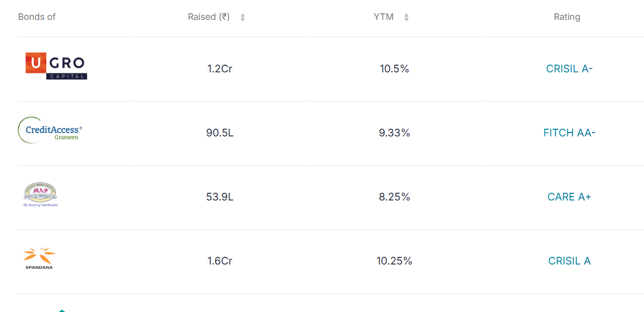Sort by YTM column arrows
Image resolution: width=644 pixels, height=312 pixels.
point(406,17)
